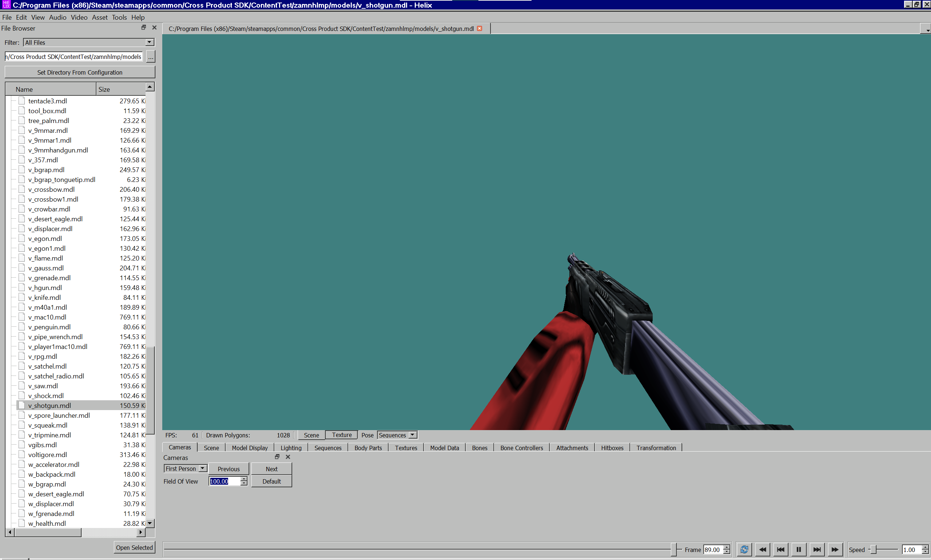
Task: Switch to the Model Data tab
Action: pyautogui.click(x=444, y=448)
